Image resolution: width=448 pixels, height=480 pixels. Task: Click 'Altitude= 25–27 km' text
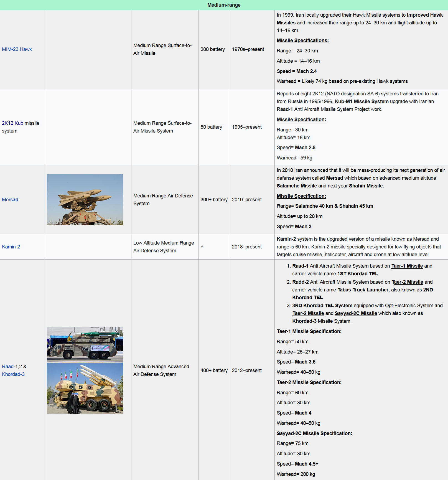click(297, 352)
